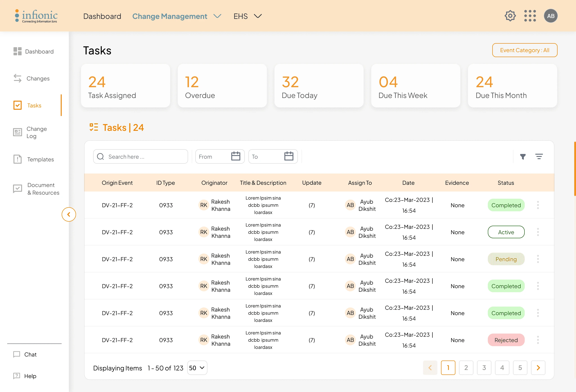Open the settings gear icon
The image size is (576, 392).
tap(510, 16)
